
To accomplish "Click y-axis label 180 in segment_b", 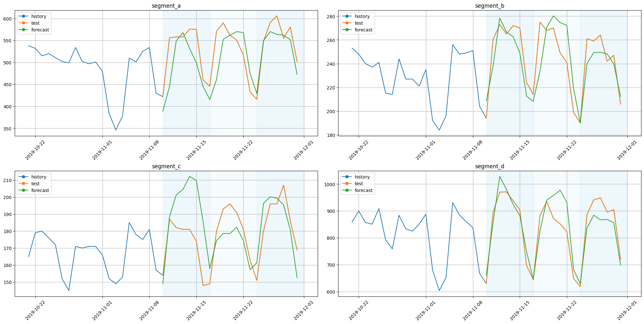I will point(331,135).
